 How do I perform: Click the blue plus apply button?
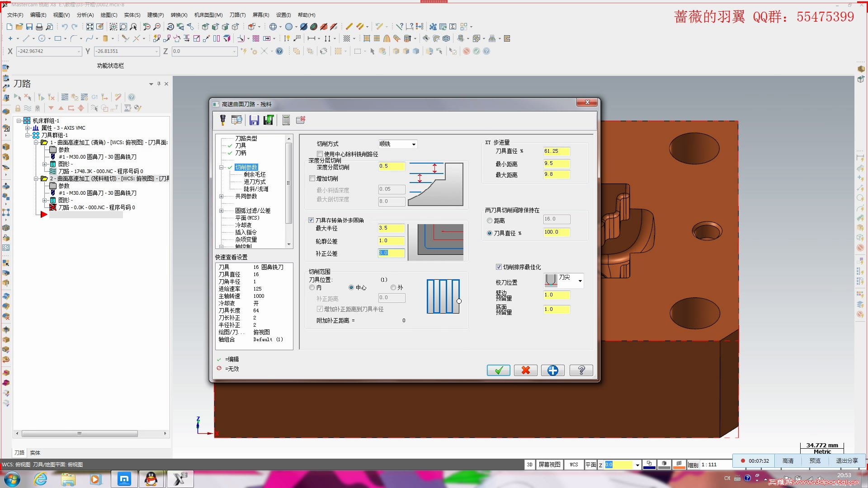552,371
